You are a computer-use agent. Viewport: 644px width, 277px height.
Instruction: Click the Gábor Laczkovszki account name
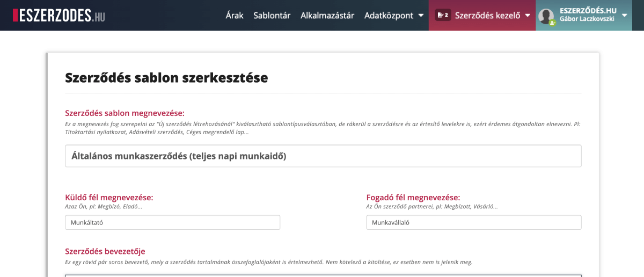coord(588,20)
